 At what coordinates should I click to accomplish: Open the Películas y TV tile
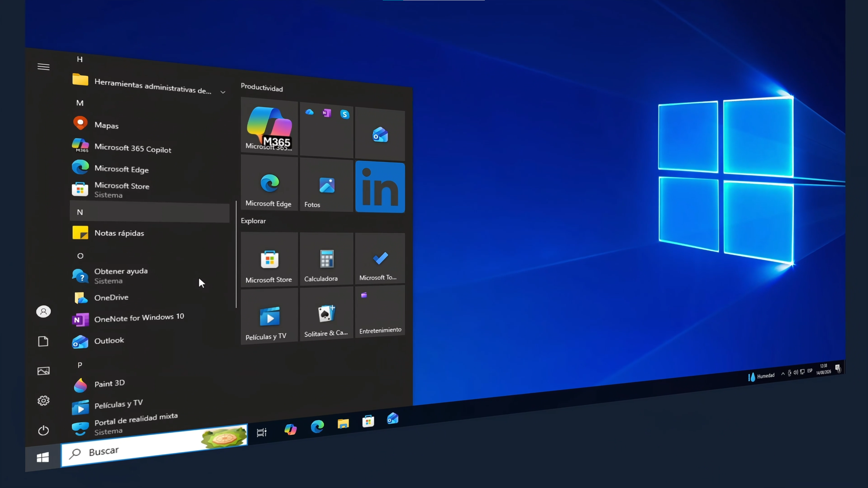(269, 316)
